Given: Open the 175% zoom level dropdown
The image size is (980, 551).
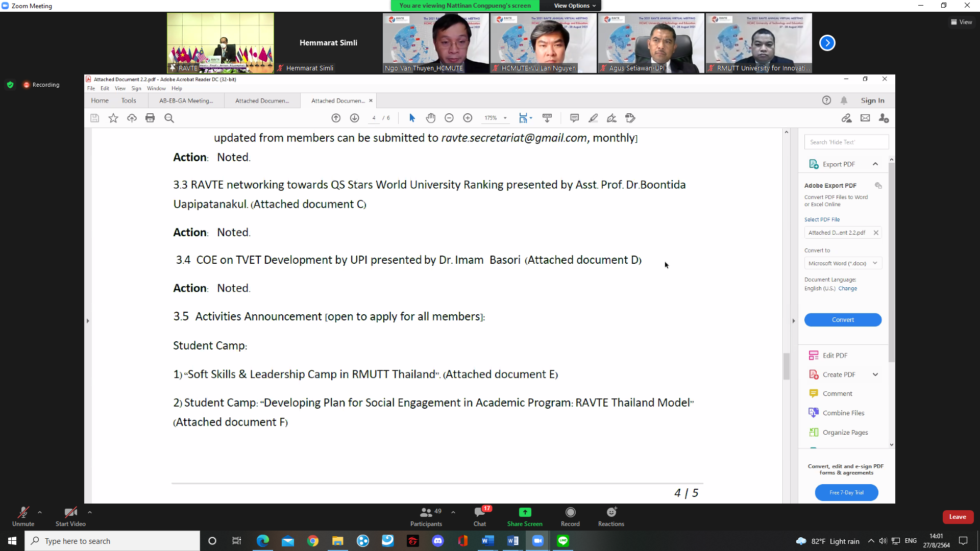Looking at the screenshot, I should pyautogui.click(x=505, y=118).
